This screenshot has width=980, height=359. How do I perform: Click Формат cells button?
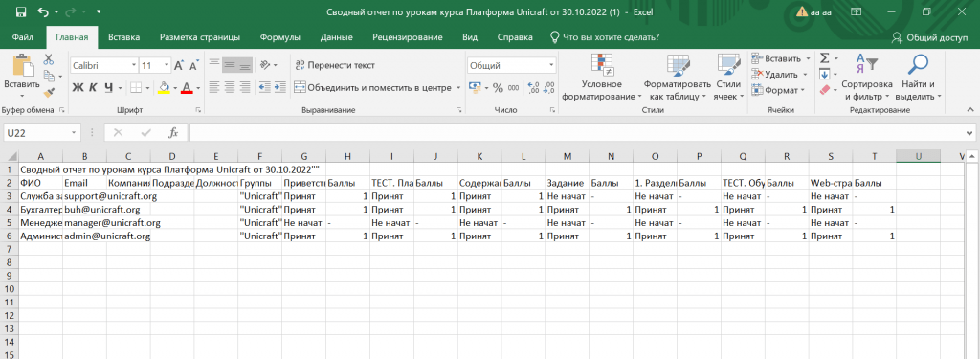pos(779,91)
